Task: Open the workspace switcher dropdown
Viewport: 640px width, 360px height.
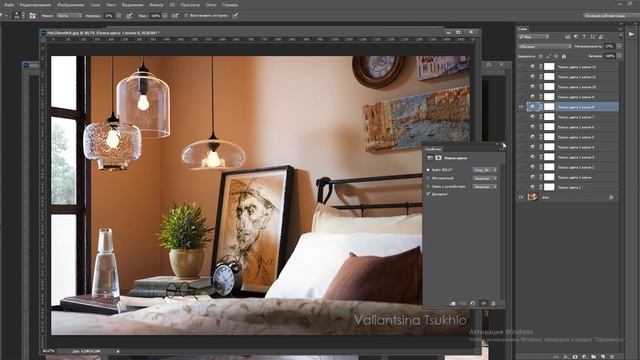Action: 610,16
